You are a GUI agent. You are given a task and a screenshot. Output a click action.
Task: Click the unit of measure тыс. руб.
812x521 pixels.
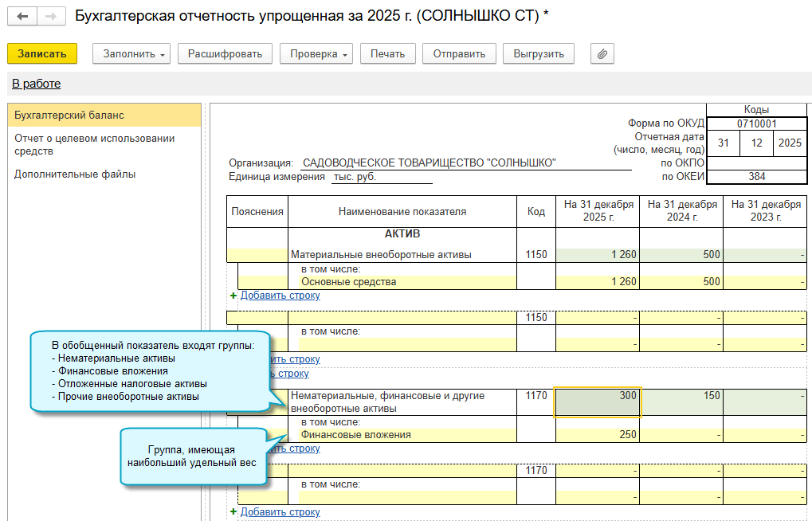355,177
